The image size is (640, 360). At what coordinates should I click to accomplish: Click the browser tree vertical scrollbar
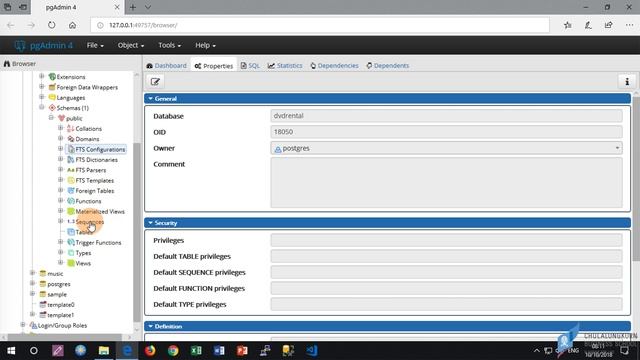point(137,233)
